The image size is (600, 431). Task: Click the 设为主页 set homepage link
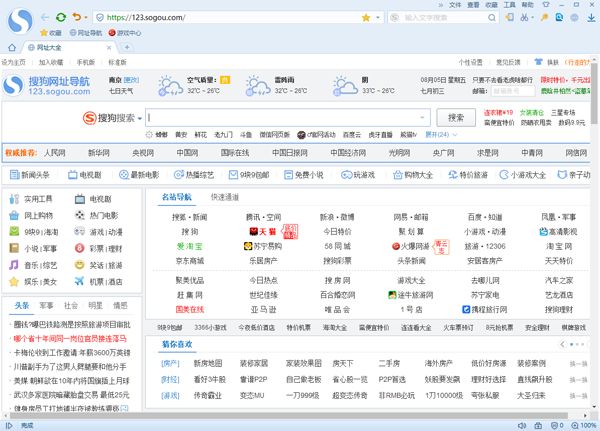(14, 62)
